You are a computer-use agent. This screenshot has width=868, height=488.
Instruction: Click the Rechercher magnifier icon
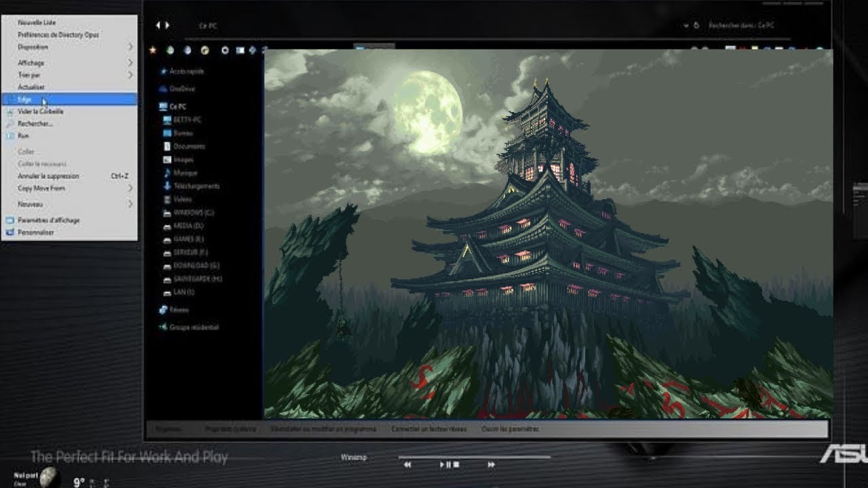click(9, 124)
